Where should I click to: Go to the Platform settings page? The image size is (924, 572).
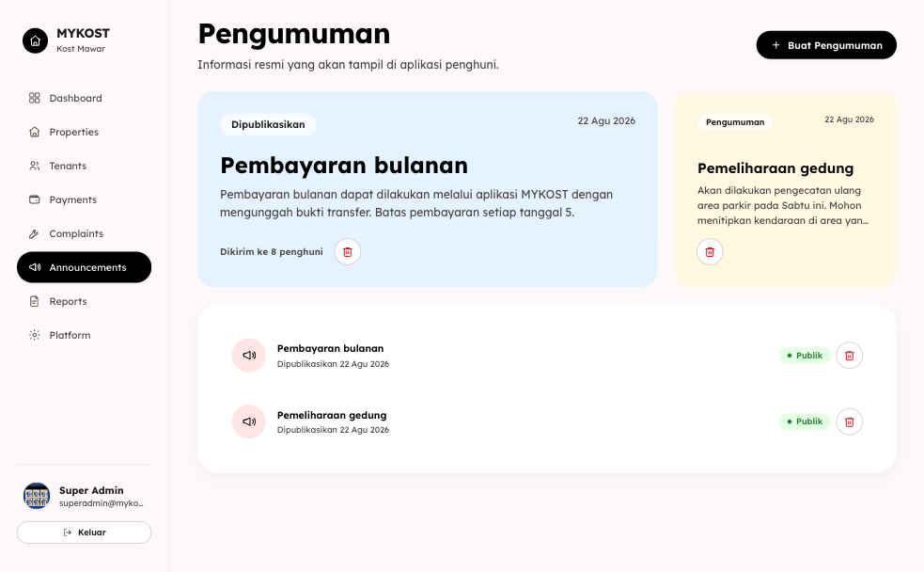[85, 335]
